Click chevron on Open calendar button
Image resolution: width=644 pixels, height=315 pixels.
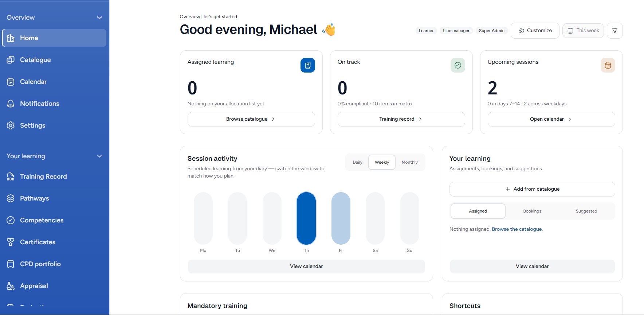[570, 119]
